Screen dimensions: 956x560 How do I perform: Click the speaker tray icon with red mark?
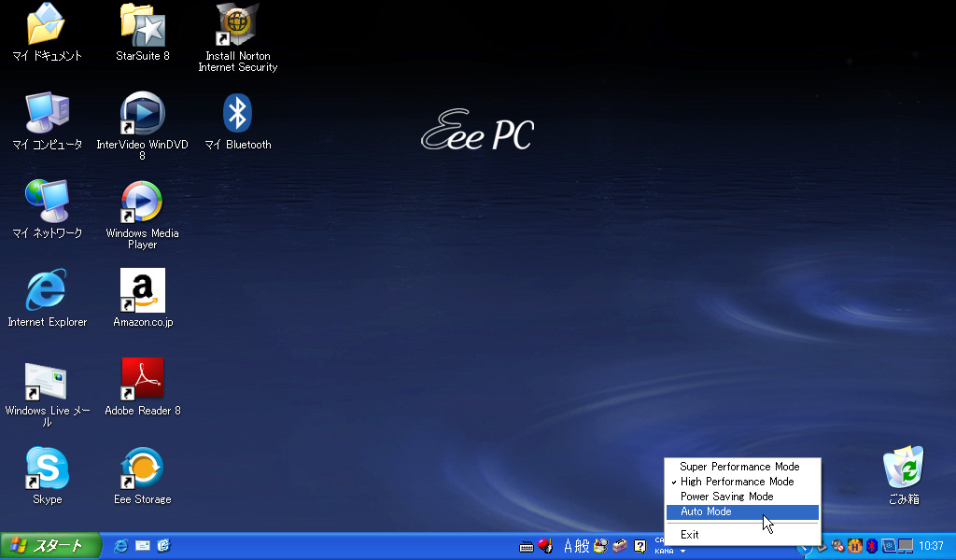pyautogui.click(x=838, y=546)
